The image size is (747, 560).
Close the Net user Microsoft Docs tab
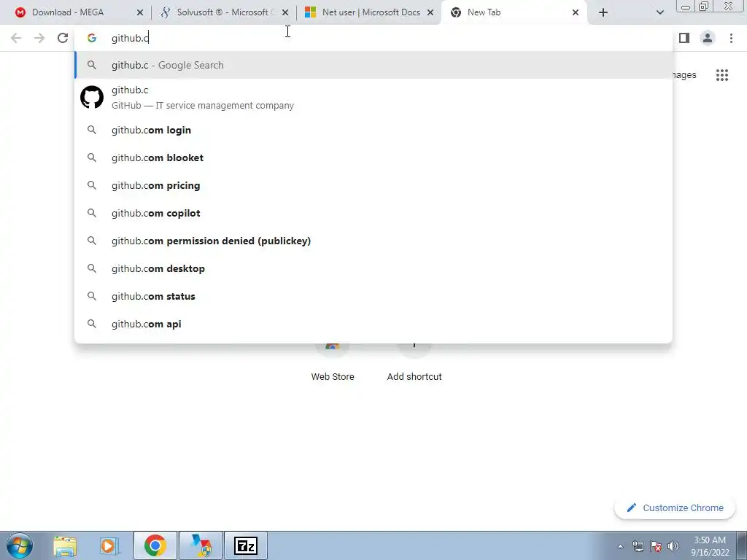tap(430, 12)
